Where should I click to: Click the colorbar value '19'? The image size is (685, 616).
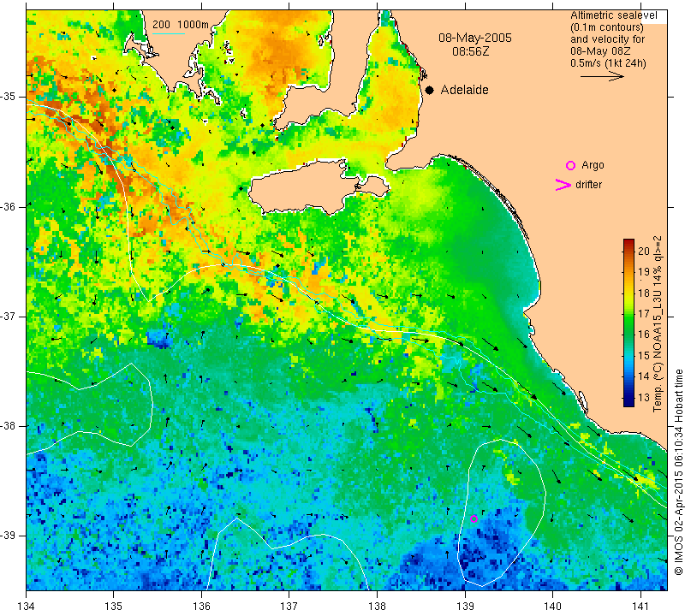coord(644,271)
